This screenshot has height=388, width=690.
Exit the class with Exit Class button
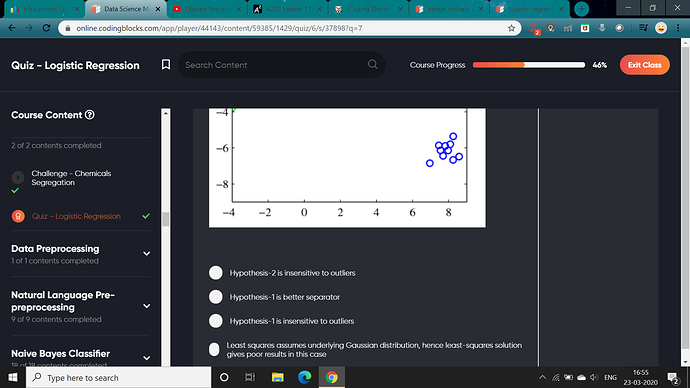(645, 65)
